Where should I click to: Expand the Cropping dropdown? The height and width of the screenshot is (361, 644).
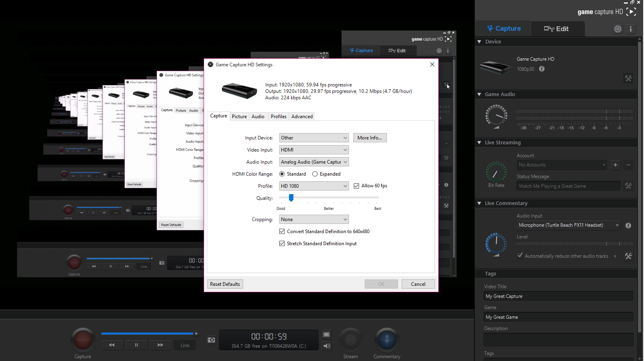tap(314, 219)
